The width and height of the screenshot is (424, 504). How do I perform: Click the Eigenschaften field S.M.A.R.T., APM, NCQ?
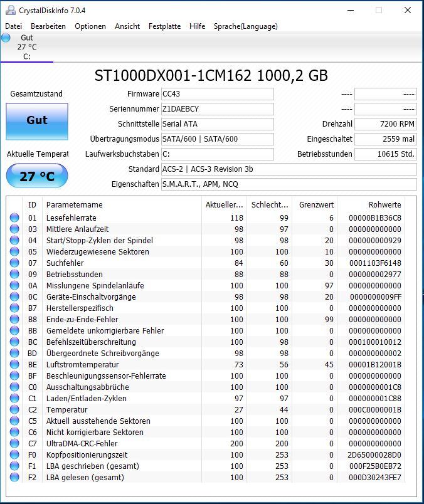(x=289, y=184)
